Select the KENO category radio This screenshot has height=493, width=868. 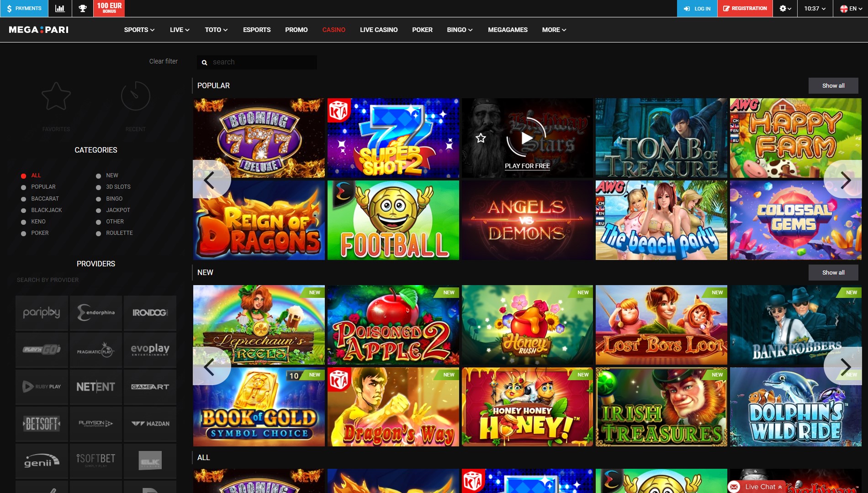pos(23,222)
